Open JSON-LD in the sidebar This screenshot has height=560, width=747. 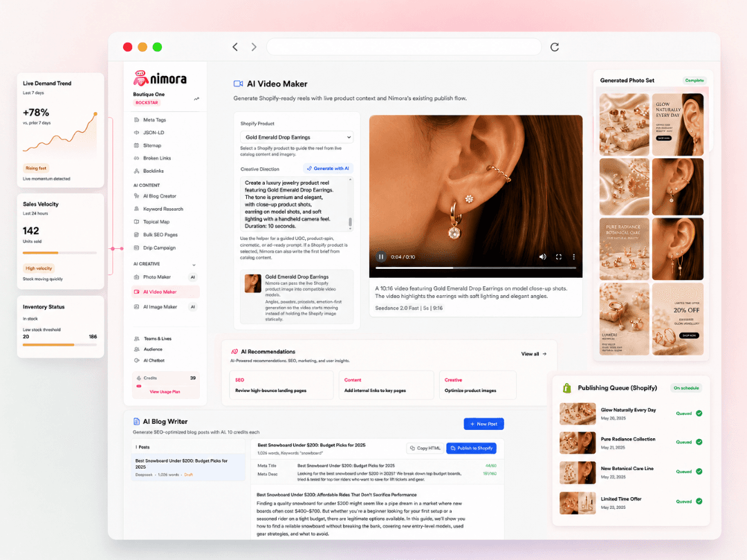coord(154,133)
